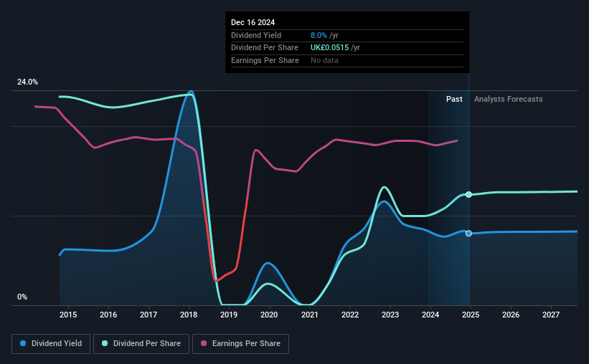Click the 2024 x-axis label
Image resolution: width=589 pixels, height=364 pixels.
pos(430,315)
